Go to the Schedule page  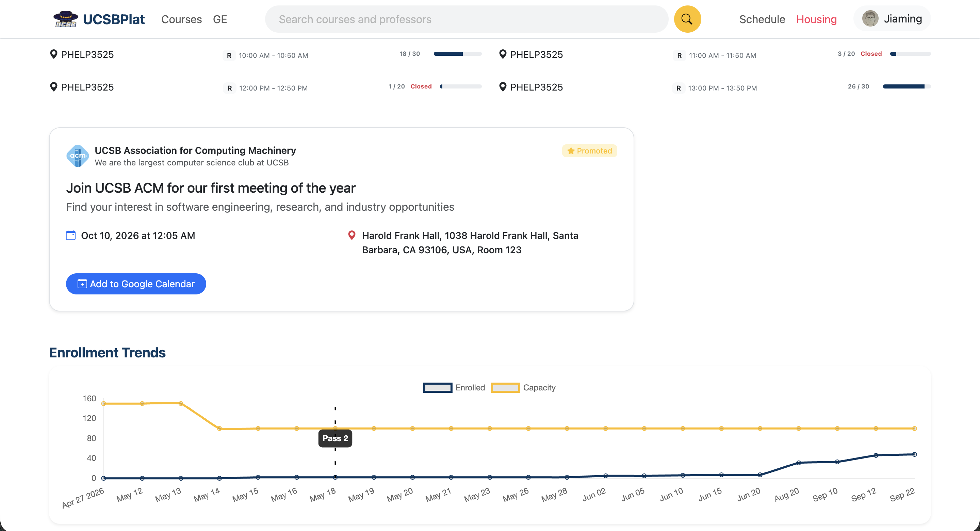pyautogui.click(x=762, y=19)
